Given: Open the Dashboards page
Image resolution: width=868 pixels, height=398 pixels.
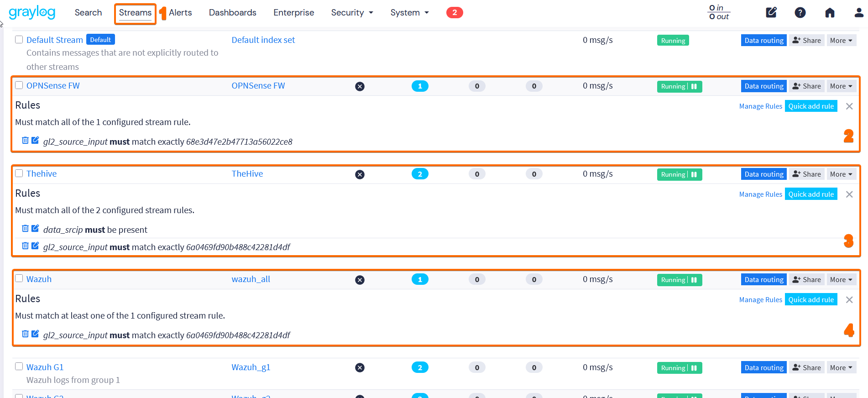Looking at the screenshot, I should (233, 13).
